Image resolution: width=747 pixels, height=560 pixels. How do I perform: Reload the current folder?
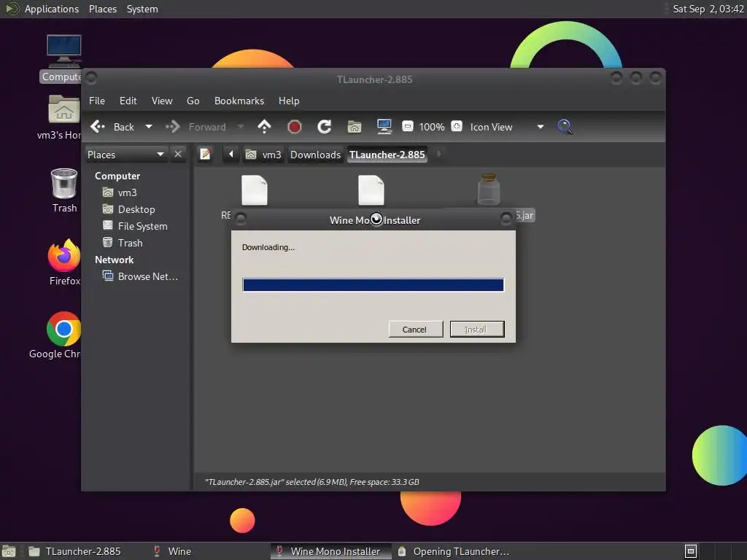point(325,127)
